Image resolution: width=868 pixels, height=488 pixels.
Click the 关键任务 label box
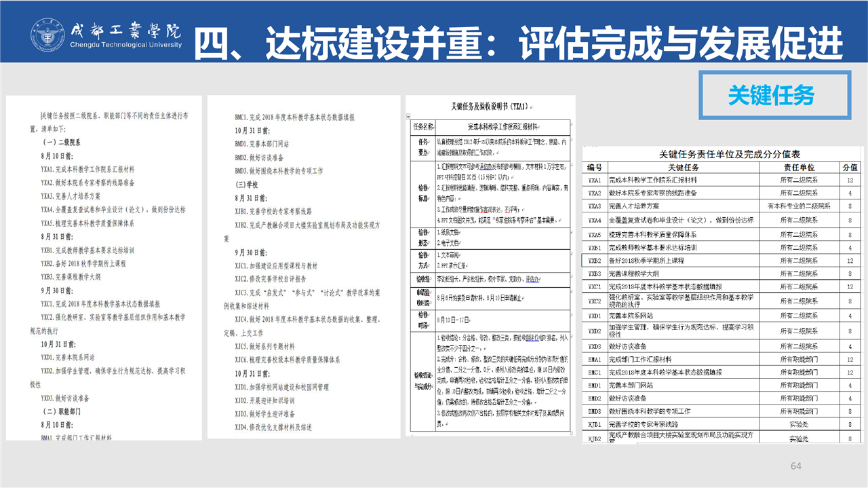[774, 96]
